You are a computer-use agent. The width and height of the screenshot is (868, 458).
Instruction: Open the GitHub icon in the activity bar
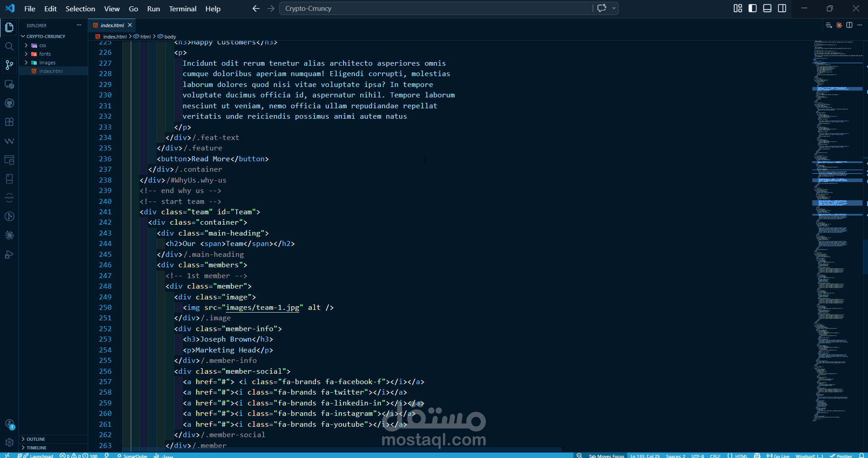tap(9, 103)
